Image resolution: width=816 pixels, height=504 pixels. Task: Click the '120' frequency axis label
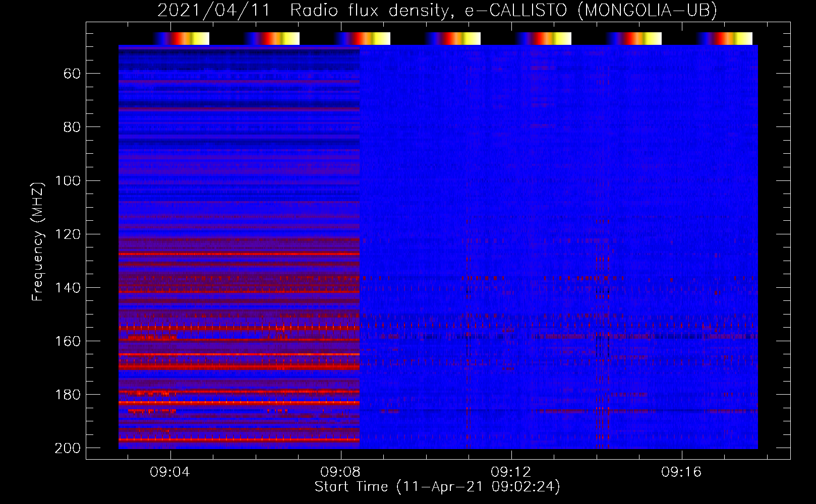click(x=68, y=234)
